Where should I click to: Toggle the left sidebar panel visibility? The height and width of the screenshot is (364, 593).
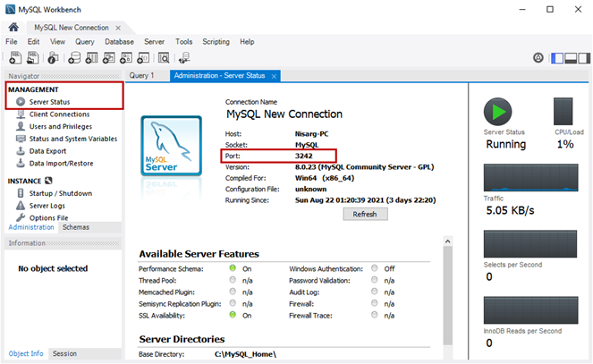tap(557, 58)
